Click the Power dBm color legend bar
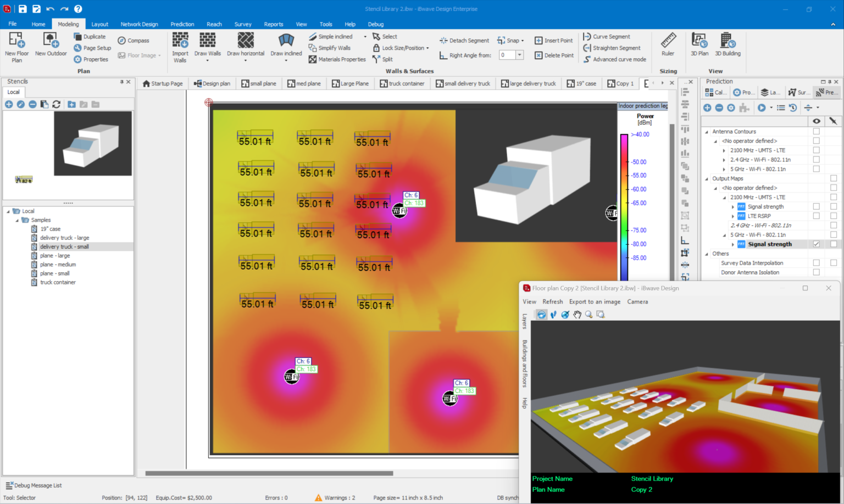 pos(624,198)
